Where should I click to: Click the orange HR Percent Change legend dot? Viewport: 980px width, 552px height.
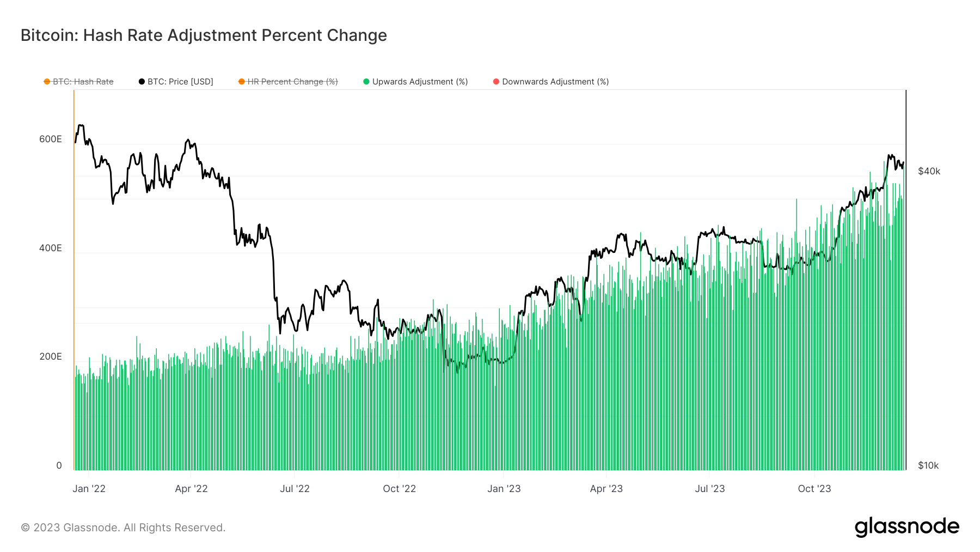(x=242, y=82)
